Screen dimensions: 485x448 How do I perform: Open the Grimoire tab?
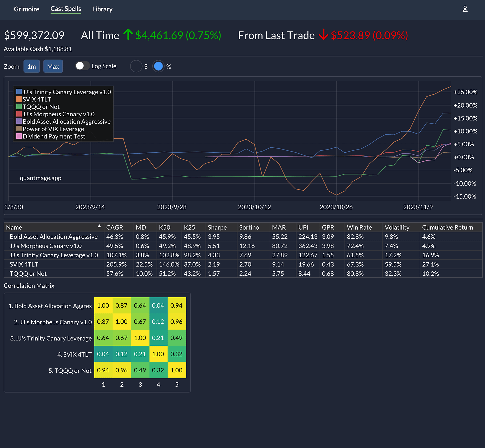click(27, 9)
